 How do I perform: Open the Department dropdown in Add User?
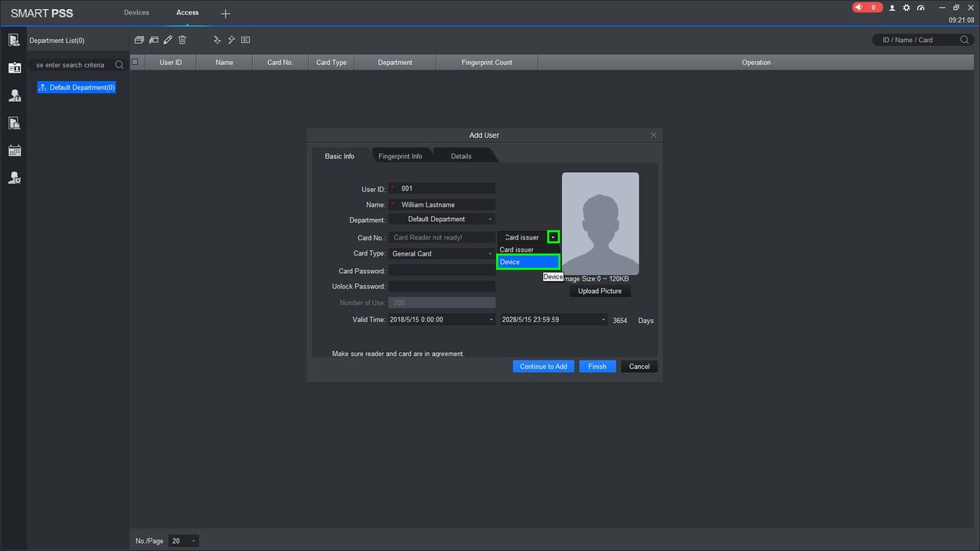click(442, 220)
